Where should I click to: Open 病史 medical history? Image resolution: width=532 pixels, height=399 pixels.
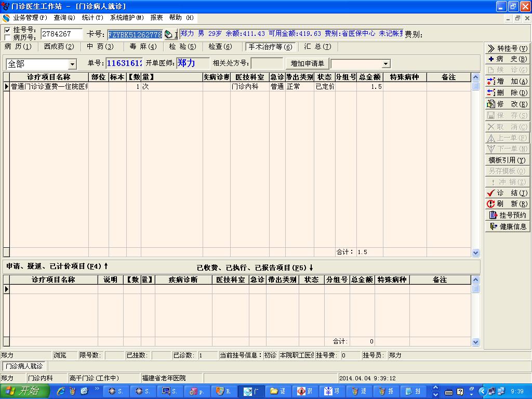tap(507, 59)
